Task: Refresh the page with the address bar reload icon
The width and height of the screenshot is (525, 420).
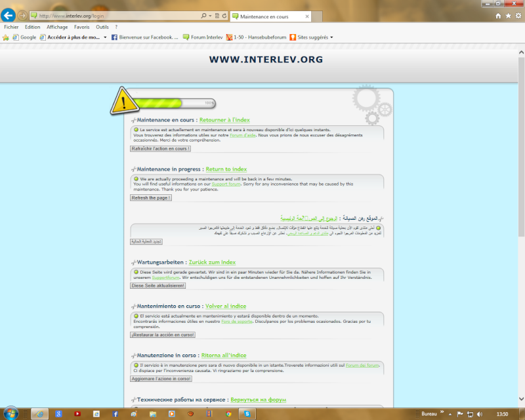Action: tap(224, 16)
